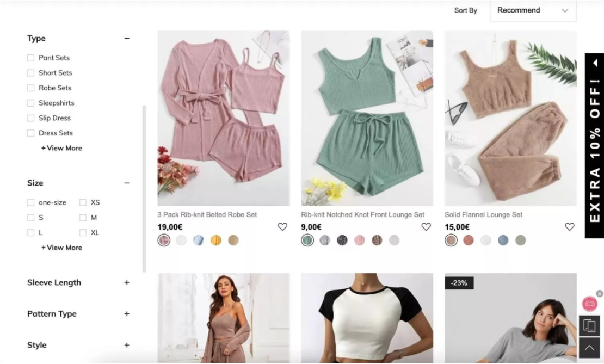Image resolution: width=604 pixels, height=364 pixels.
Task: Expand the Pattern Type filter
Action: coord(127,314)
